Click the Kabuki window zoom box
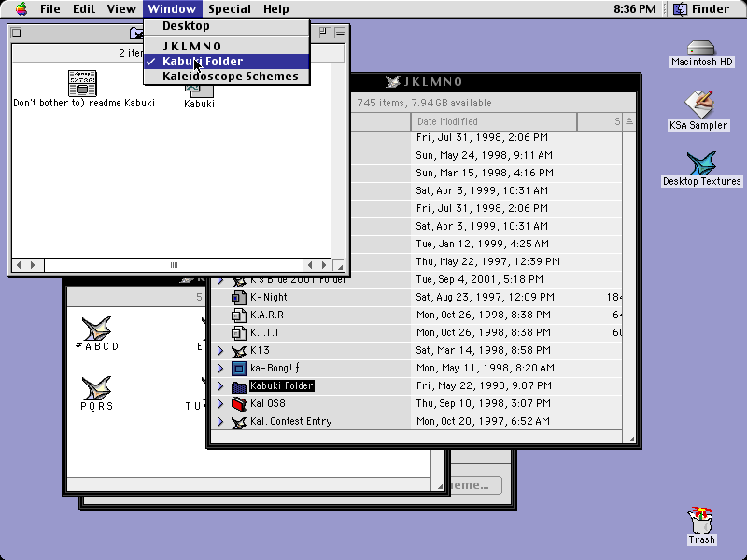Screen dimensions: 747x560 (x=324, y=33)
